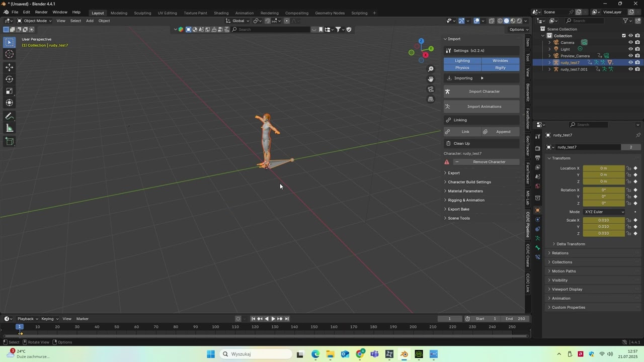This screenshot has width=644, height=362.
Task: Open the Object properties tab icon
Action: pos(537,210)
